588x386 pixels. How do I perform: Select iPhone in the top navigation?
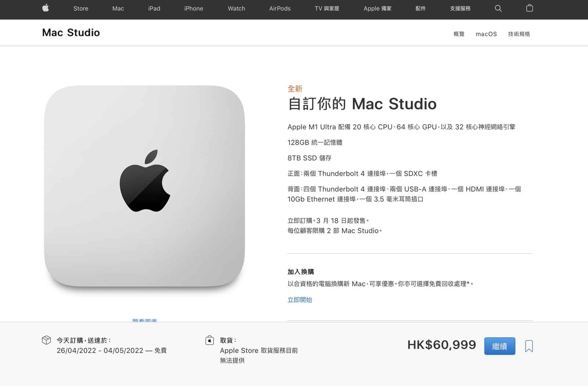point(194,8)
